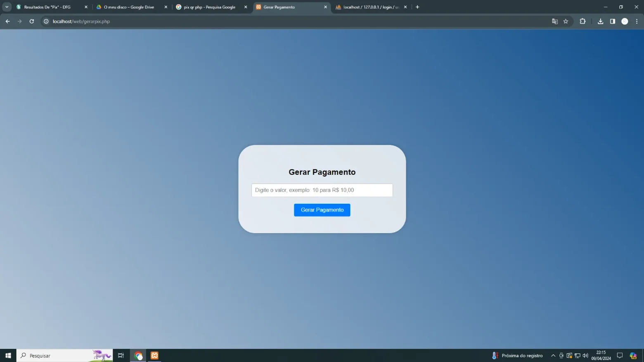The image size is (644, 362).
Task: Open Google Chrome from the taskbar
Action: pos(138,355)
